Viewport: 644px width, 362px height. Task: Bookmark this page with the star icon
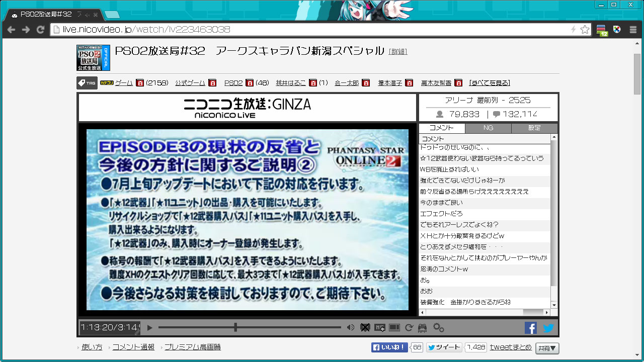point(585,30)
